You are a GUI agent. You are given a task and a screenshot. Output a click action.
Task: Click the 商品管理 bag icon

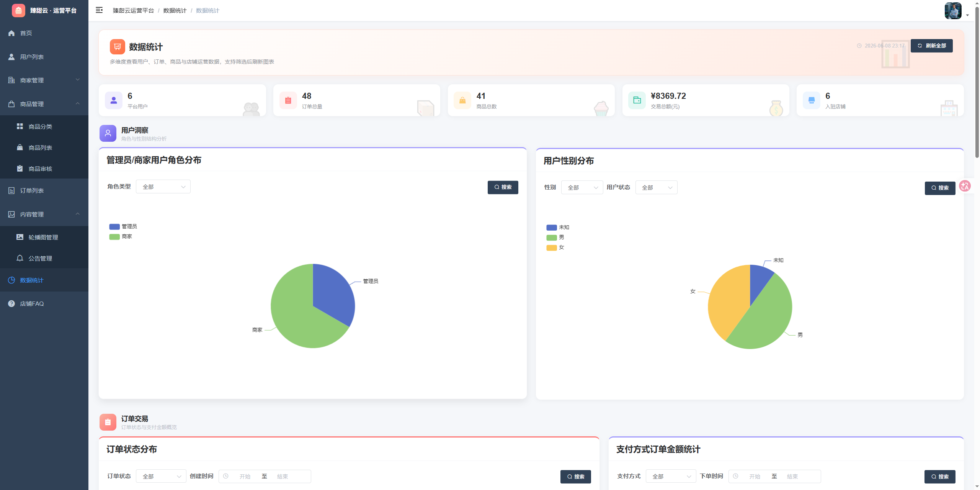(11, 104)
